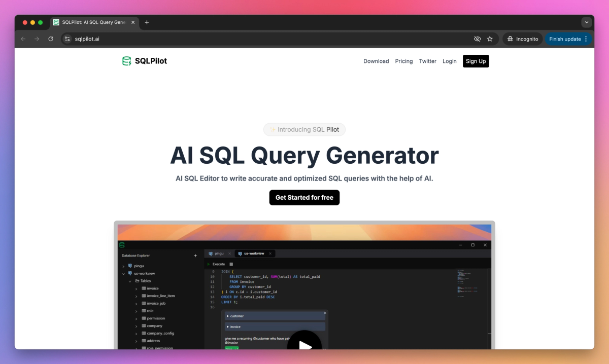Close the us-workview editor tab

point(270,253)
